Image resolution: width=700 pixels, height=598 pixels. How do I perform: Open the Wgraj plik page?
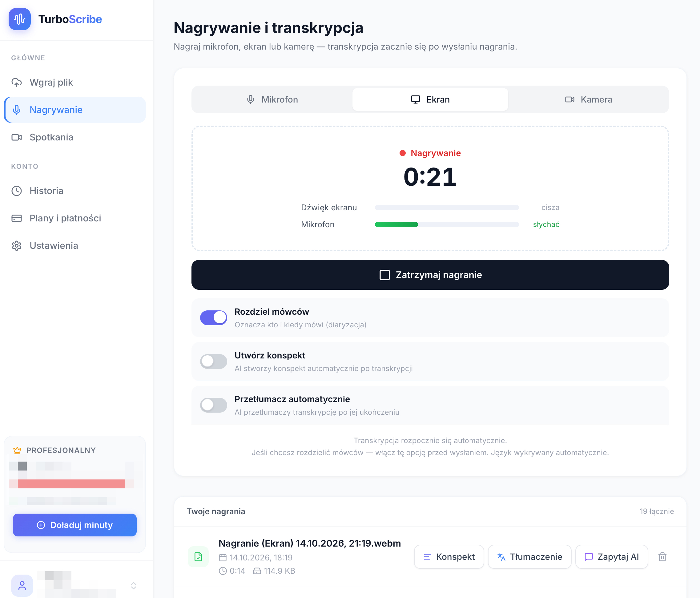(75, 83)
